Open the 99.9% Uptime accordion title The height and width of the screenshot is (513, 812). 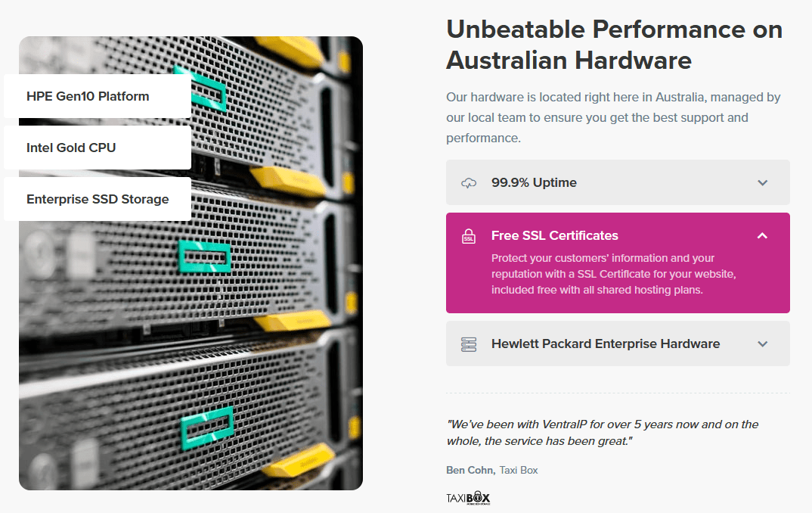tap(534, 182)
